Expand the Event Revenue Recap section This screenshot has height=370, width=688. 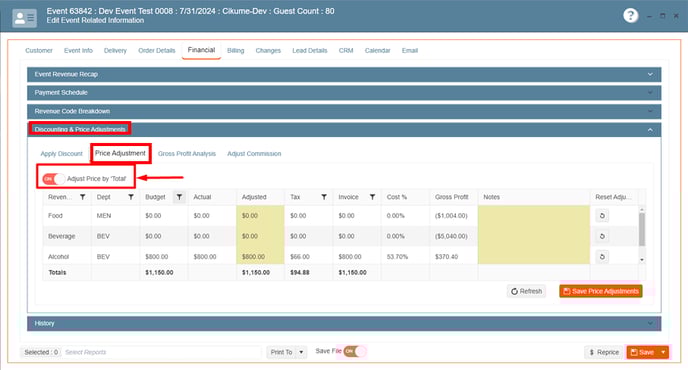click(344, 74)
